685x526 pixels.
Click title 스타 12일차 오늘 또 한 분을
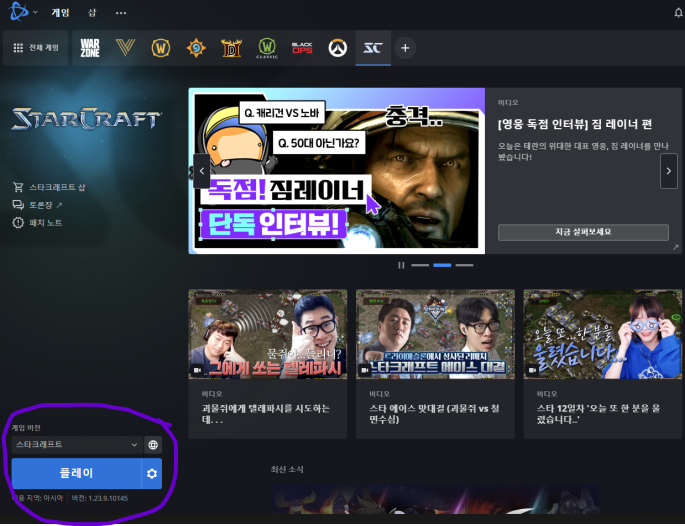pos(598,414)
